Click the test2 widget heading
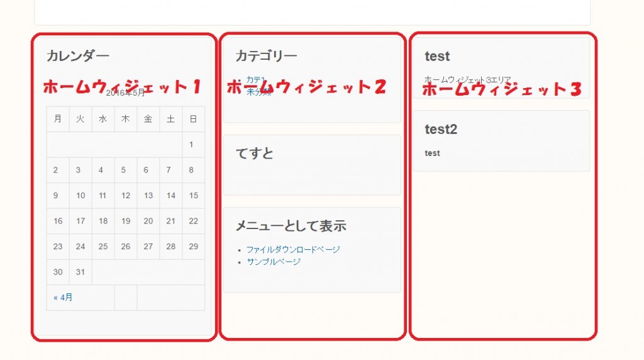Screen dimensions: 644x360 (441, 129)
